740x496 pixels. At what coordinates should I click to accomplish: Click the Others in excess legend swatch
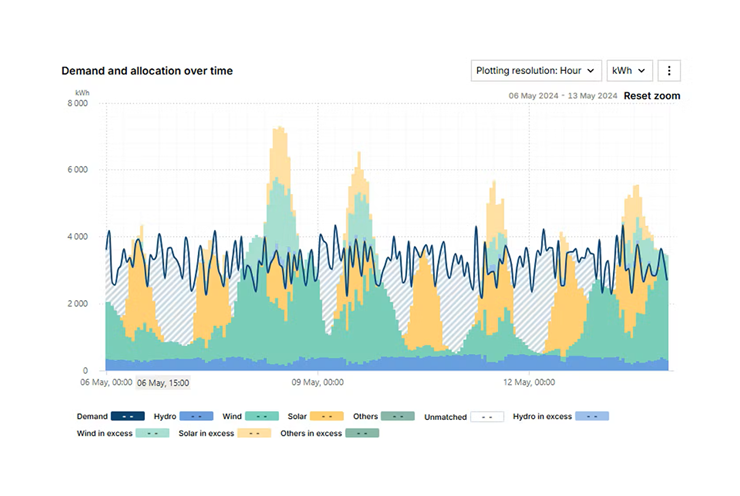coord(362,433)
